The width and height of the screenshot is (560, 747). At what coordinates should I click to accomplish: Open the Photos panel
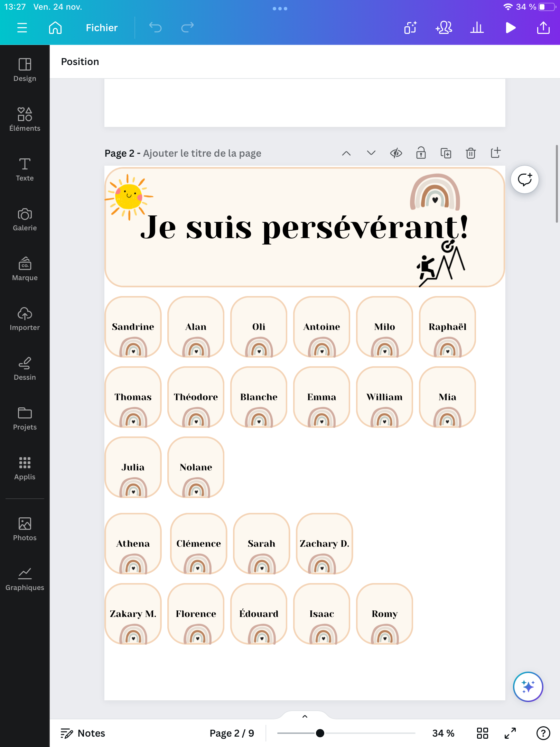[25, 529]
